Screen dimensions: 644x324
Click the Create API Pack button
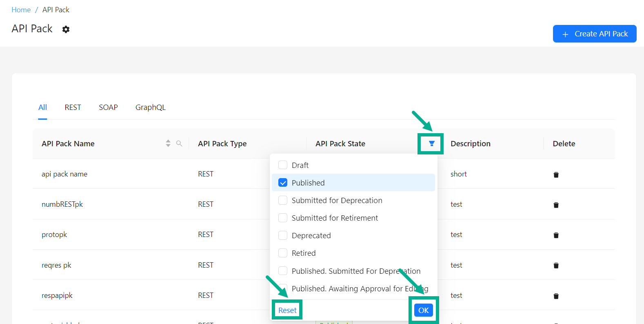[x=594, y=34]
